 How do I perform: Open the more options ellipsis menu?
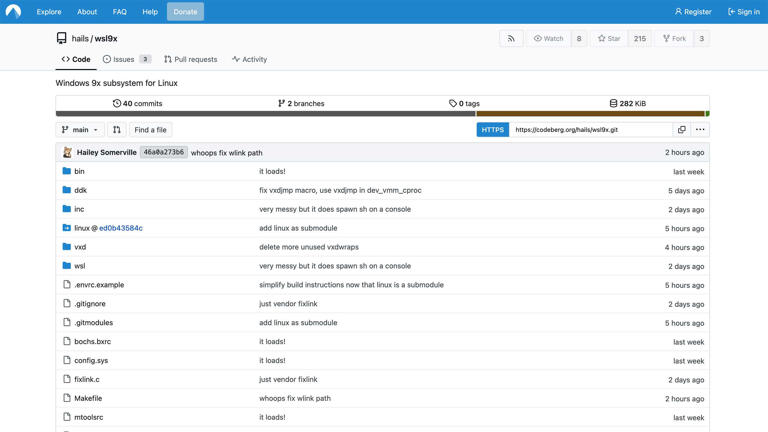pyautogui.click(x=700, y=130)
